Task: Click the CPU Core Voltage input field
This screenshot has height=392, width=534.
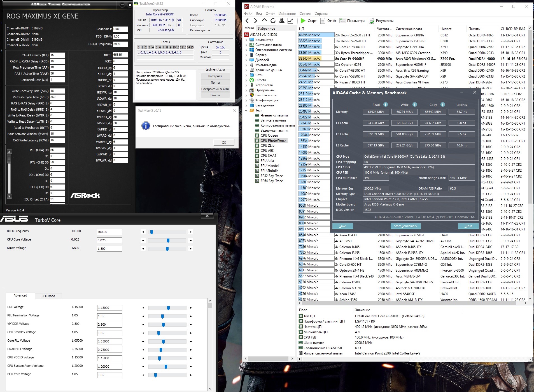Action: [109, 240]
